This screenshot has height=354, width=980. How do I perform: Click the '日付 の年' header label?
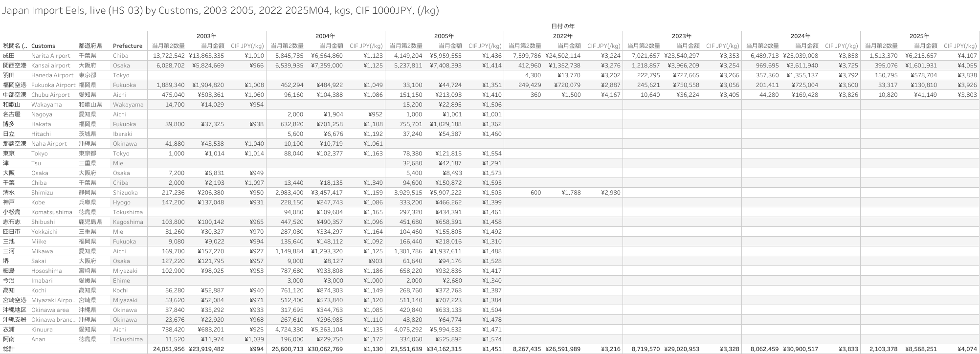pyautogui.click(x=563, y=26)
